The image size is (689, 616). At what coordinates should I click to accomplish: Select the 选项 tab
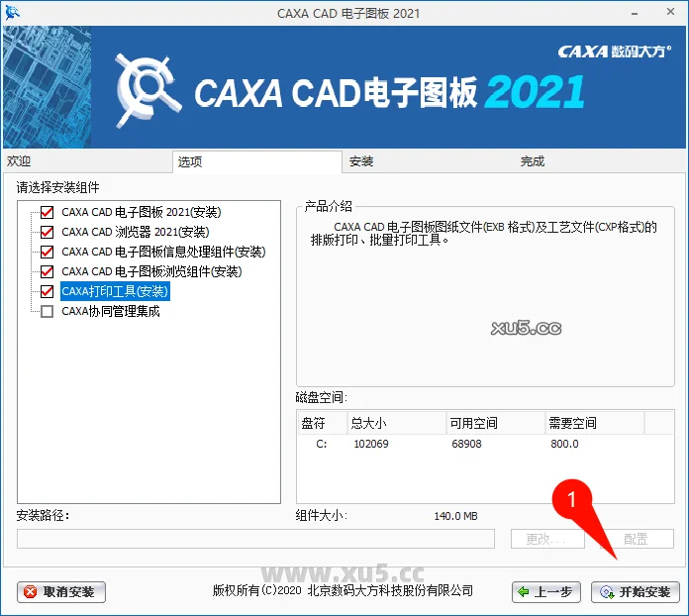pos(190,161)
